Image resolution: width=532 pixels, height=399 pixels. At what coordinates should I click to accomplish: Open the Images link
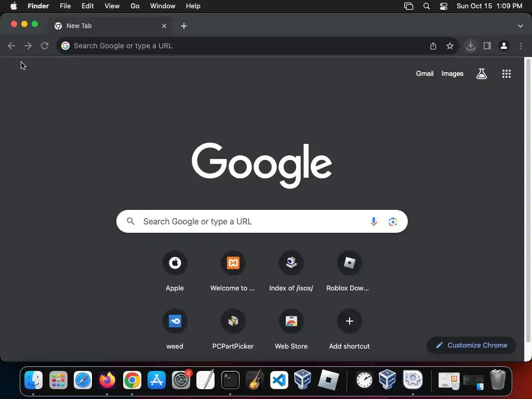[453, 74]
